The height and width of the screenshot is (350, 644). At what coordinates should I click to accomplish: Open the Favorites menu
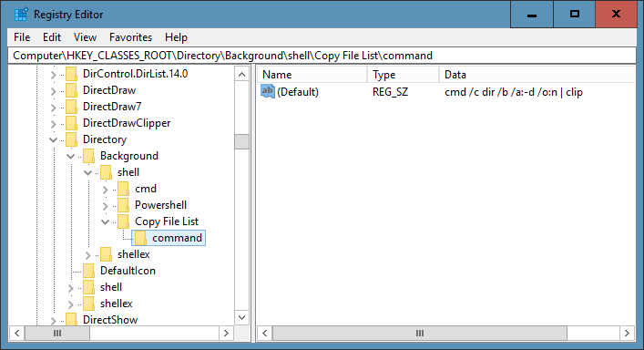[x=130, y=37]
